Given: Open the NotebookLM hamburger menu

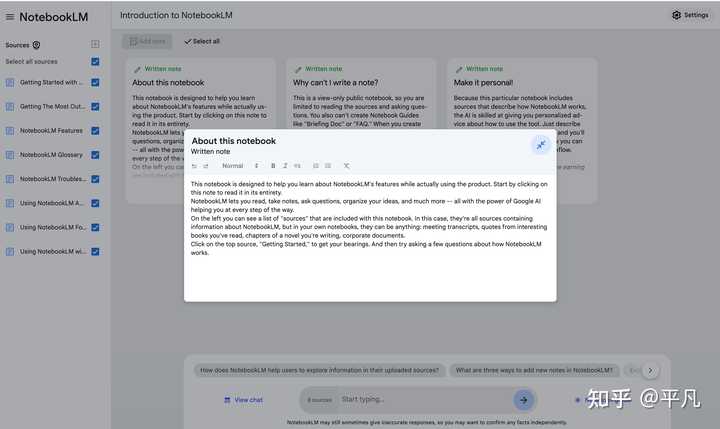Looking at the screenshot, I should 10,17.
